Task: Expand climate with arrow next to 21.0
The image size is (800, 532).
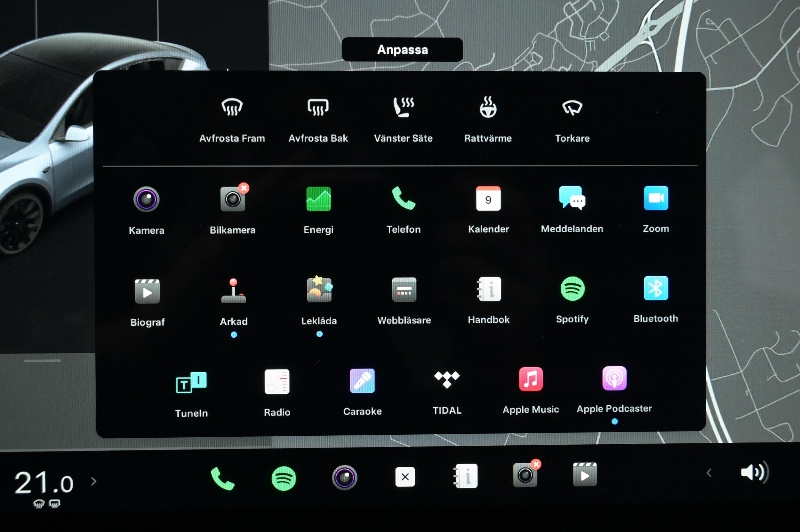Action: tap(94, 481)
